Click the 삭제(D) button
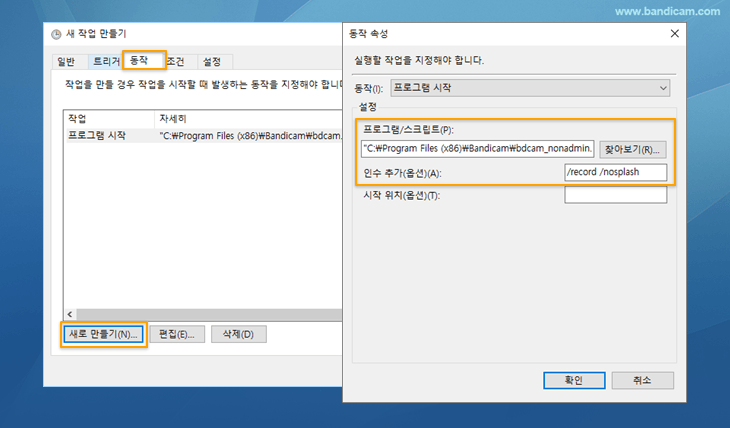Screen dimensions: 730x428 click(238, 334)
